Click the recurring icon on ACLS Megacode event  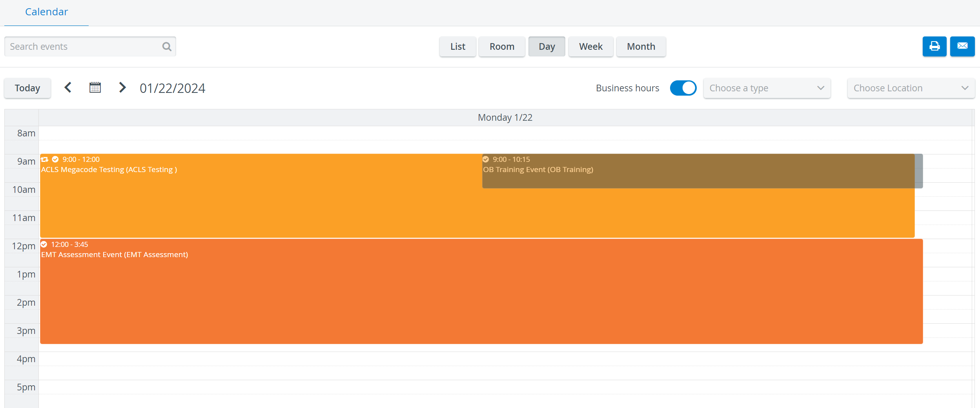click(x=45, y=159)
